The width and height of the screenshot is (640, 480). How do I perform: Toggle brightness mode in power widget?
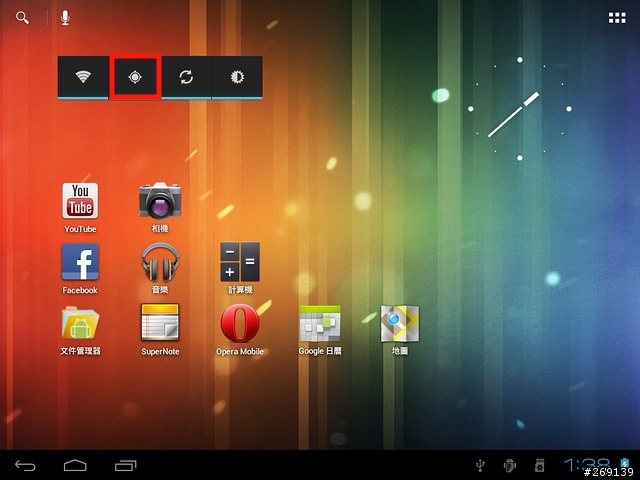[237, 77]
